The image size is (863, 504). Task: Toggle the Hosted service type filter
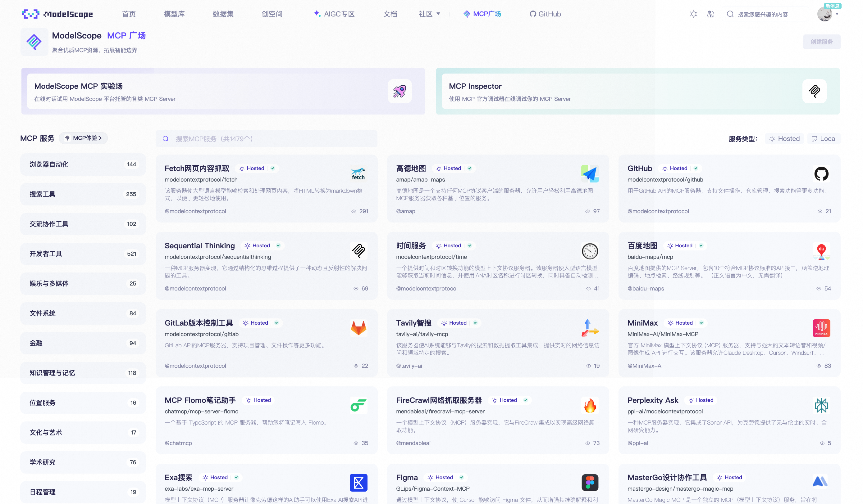784,139
